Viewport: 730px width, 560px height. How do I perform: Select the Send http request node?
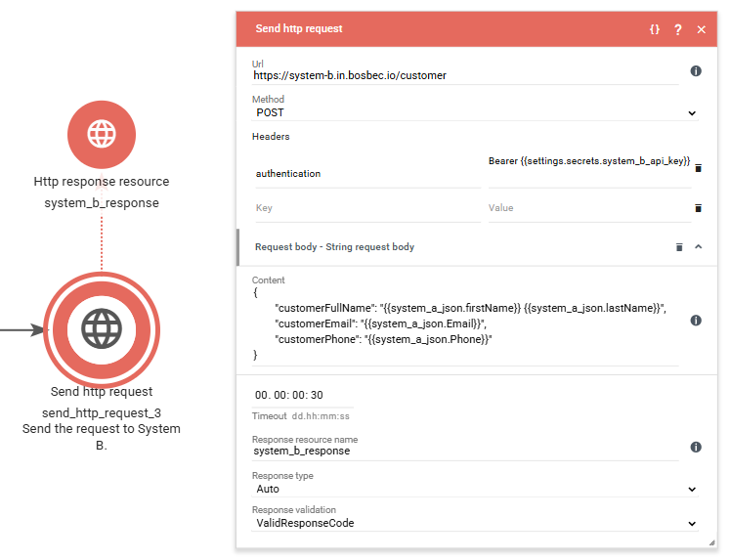tap(102, 329)
